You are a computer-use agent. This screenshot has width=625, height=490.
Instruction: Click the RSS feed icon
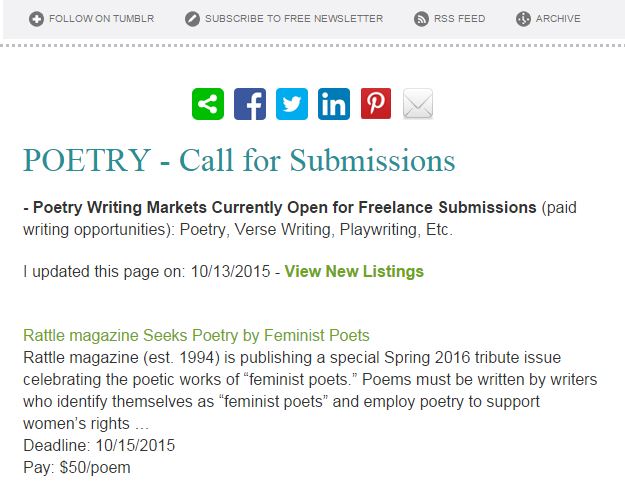point(422,19)
